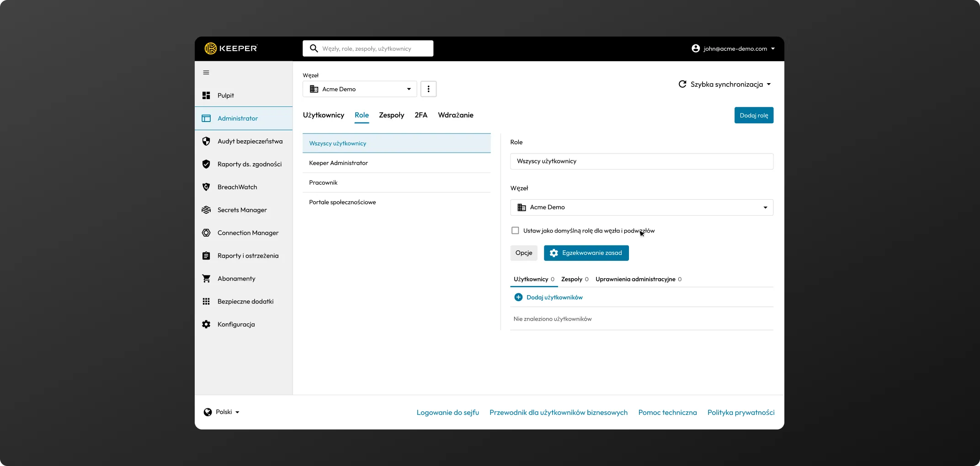Open the top Acme Demo node dropdown

360,89
